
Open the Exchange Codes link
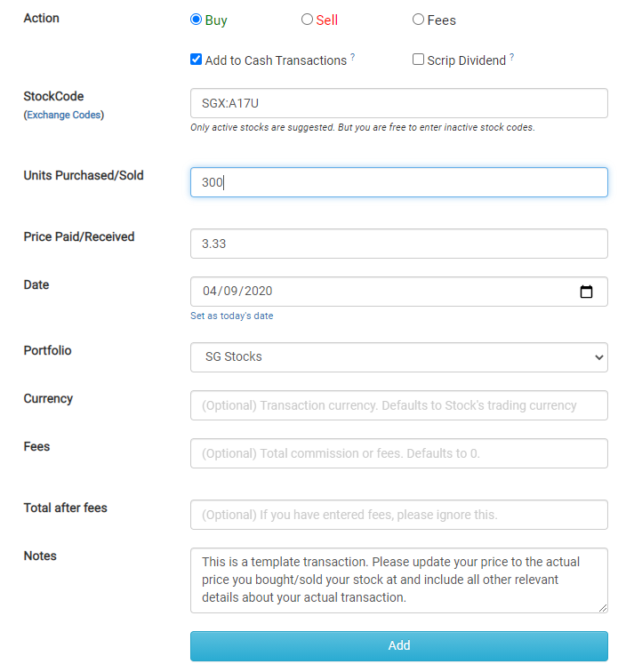click(x=64, y=115)
